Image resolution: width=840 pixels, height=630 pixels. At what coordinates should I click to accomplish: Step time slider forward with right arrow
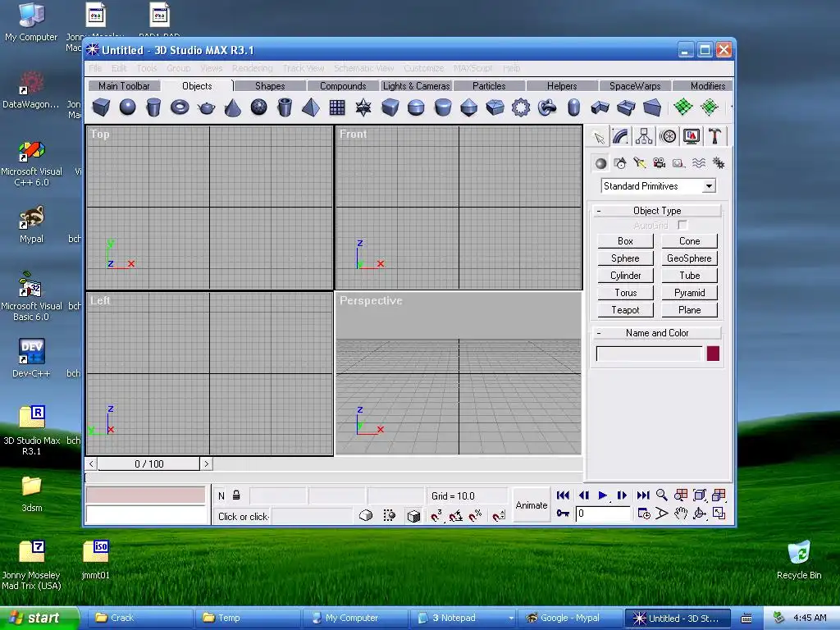207,464
